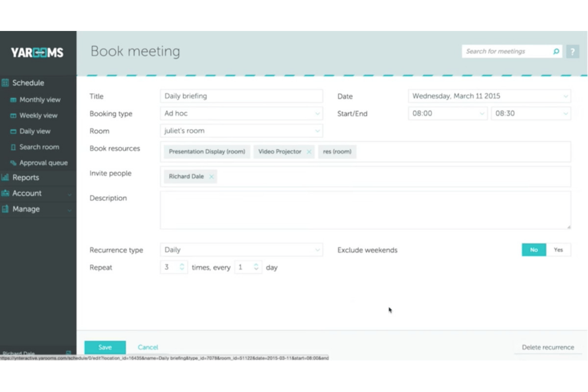Viewport: 588px width, 392px height.
Task: Click the Account icon in sidebar
Action: pyautogui.click(x=5, y=193)
